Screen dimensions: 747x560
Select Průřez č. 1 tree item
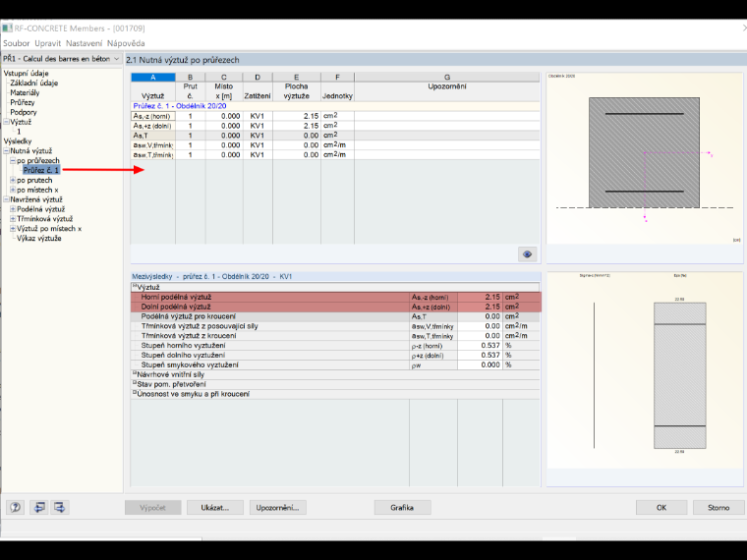pos(41,170)
